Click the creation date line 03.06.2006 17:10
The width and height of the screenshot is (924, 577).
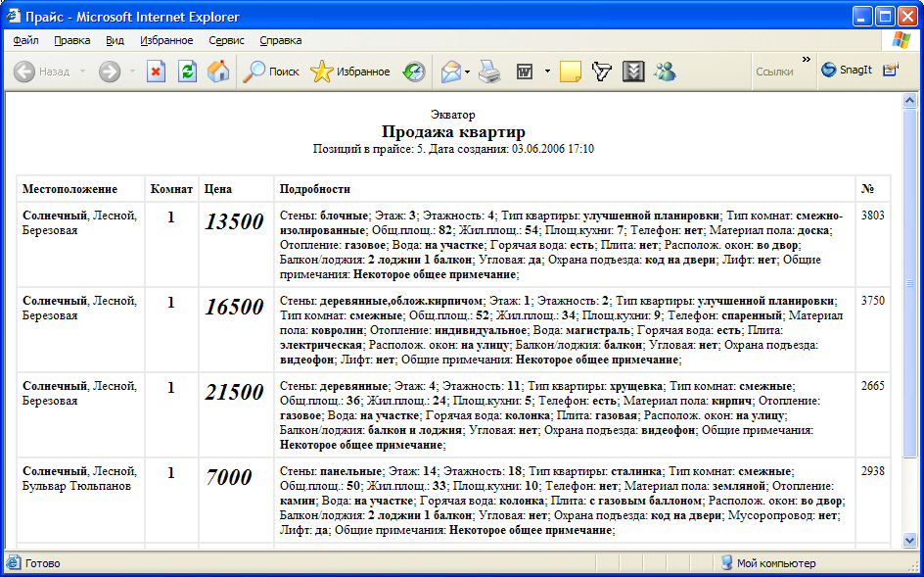453,149
